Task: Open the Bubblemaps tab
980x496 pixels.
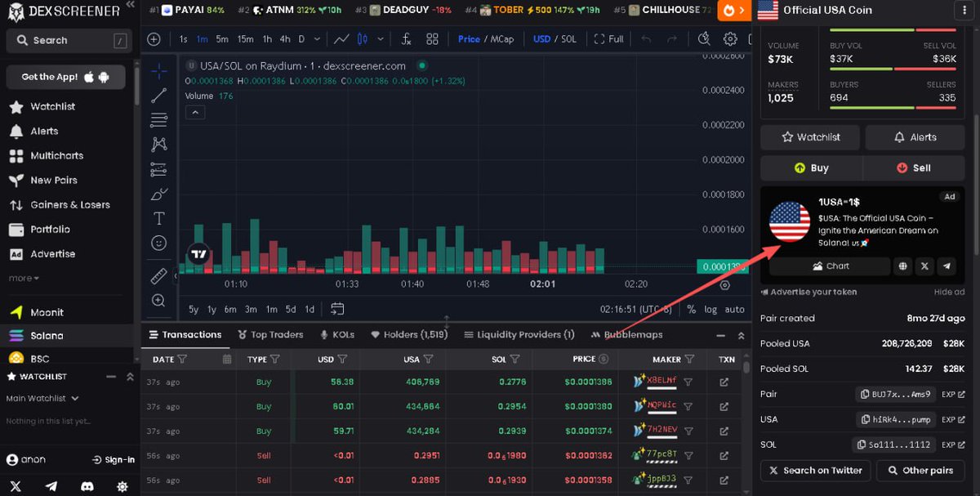Action: coord(627,335)
